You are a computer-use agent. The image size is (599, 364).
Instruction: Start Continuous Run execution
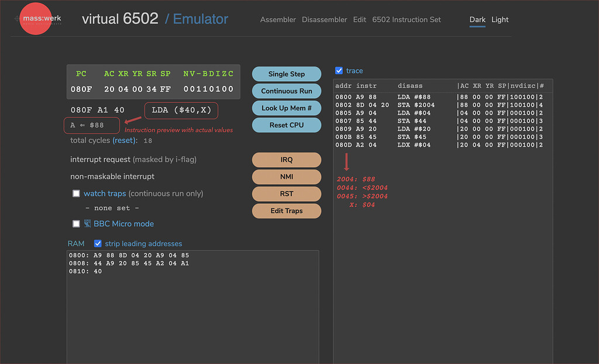coord(286,91)
